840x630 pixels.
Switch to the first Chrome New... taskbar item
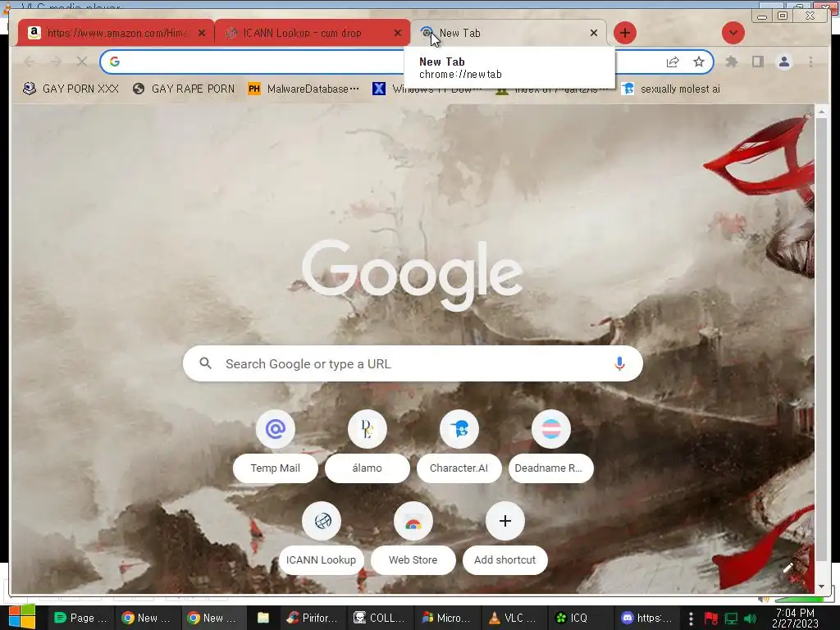(x=146, y=618)
